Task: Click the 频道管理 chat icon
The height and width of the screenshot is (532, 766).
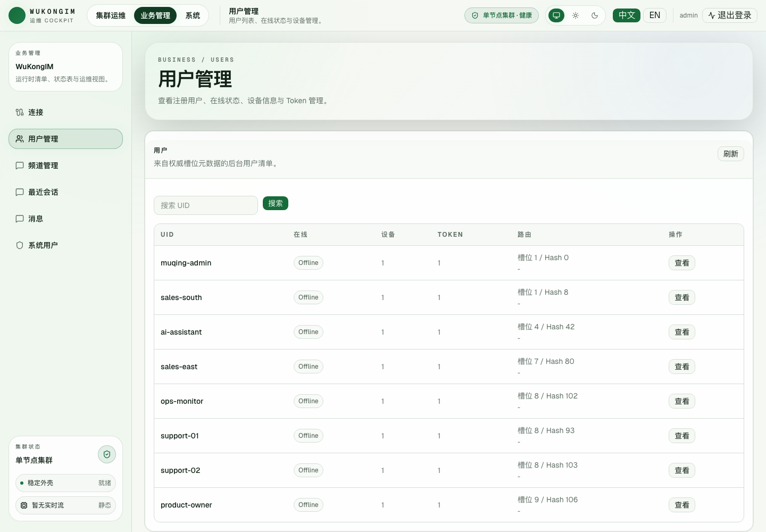Action: [x=20, y=165]
